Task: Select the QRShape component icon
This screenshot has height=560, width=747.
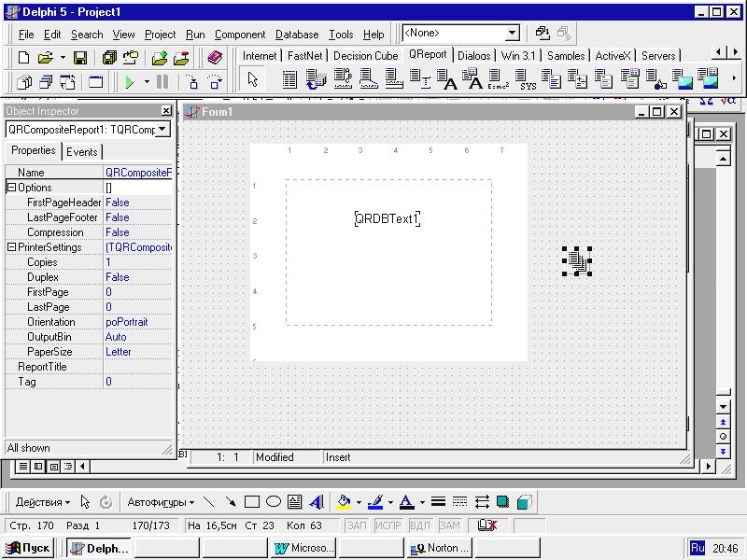Action: 656,79
